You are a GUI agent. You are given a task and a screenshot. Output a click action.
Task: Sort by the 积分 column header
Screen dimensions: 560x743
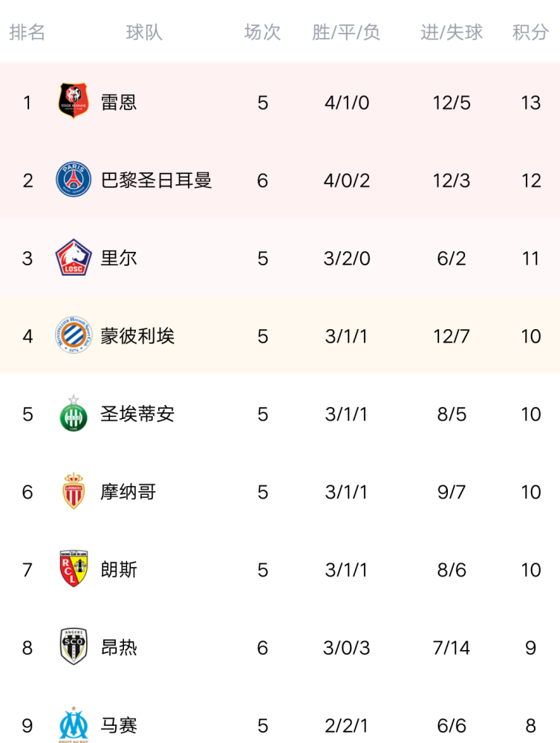click(x=530, y=33)
